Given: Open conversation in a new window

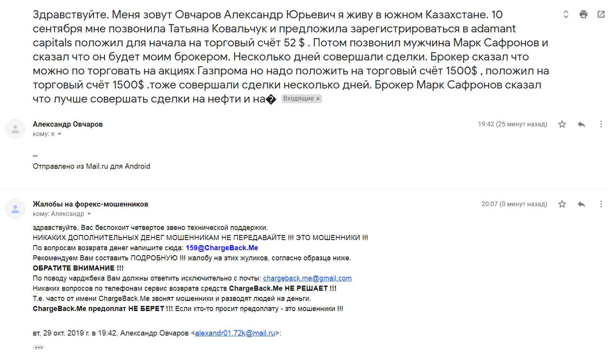Looking at the screenshot, I should coord(601,15).
